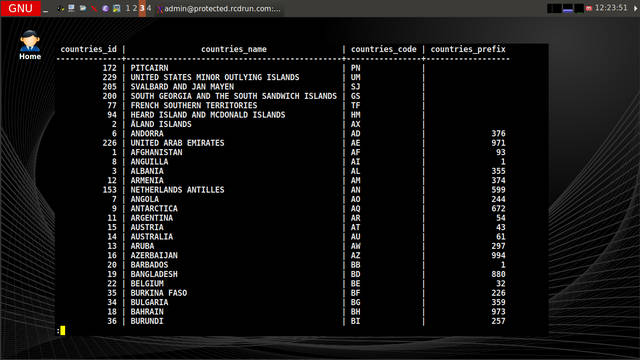Click SVALBARD AND JAN MAYEN text
The height and width of the screenshot is (360, 640).
pyautogui.click(x=182, y=87)
